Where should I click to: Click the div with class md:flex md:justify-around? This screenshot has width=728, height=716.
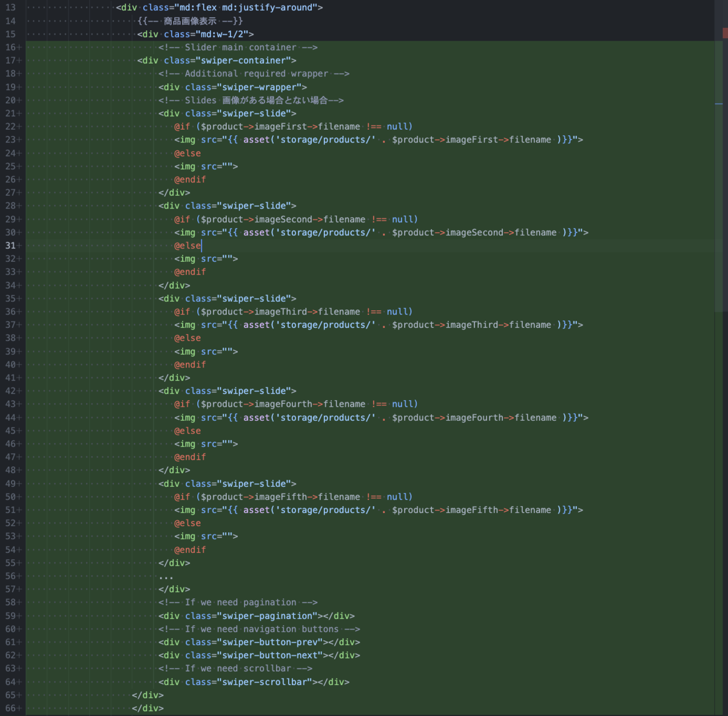(220, 7)
